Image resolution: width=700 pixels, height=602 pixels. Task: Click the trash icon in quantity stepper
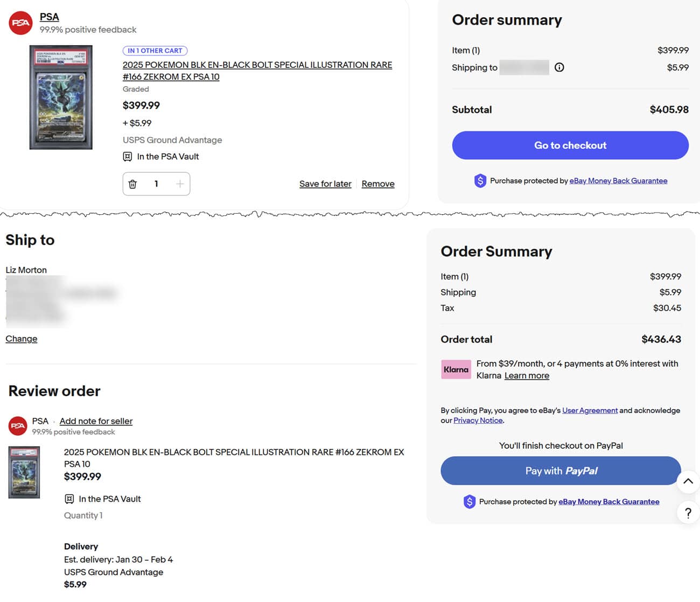133,184
